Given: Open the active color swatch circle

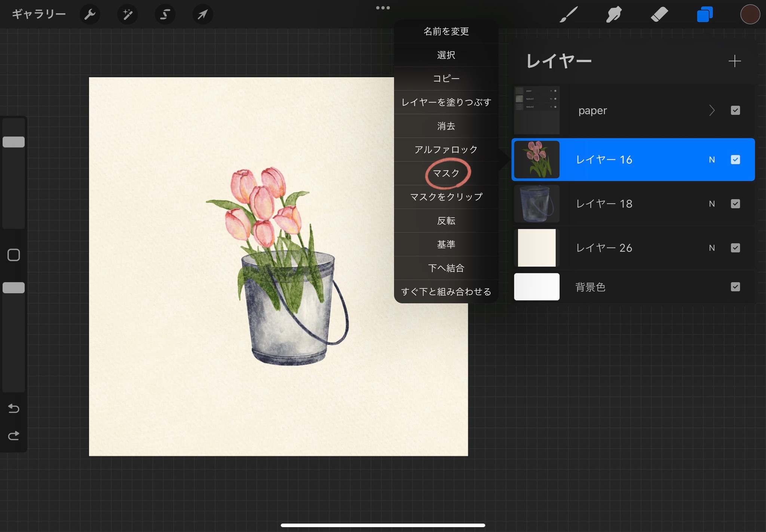Looking at the screenshot, I should (750, 14).
